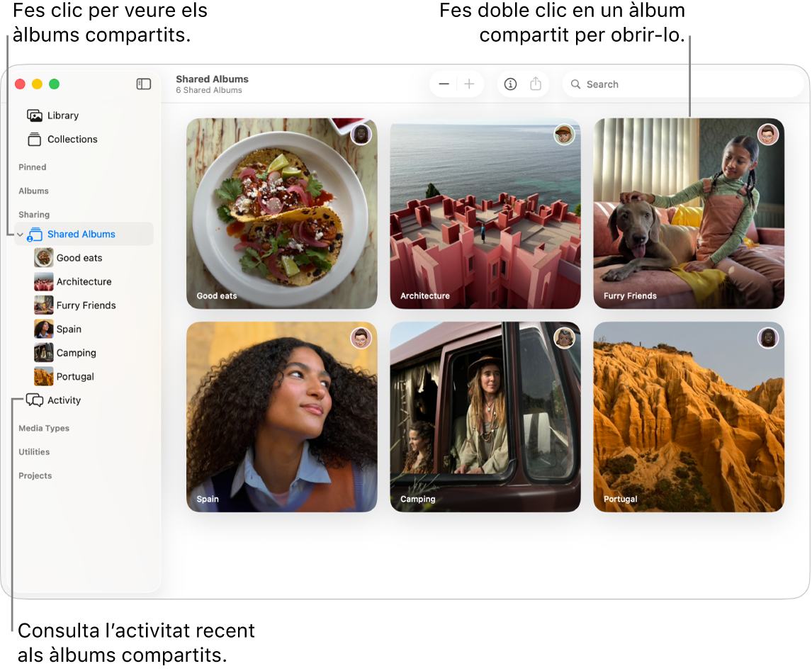Click the contributor avatar on the Camping album
The height and width of the screenshot is (671, 812).
click(x=564, y=338)
